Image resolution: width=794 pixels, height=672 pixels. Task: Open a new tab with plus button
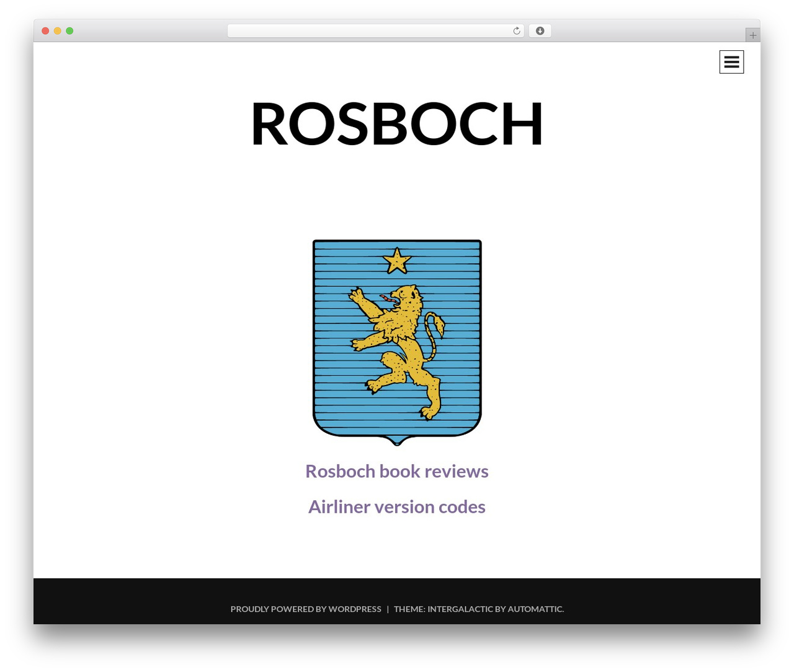[752, 35]
